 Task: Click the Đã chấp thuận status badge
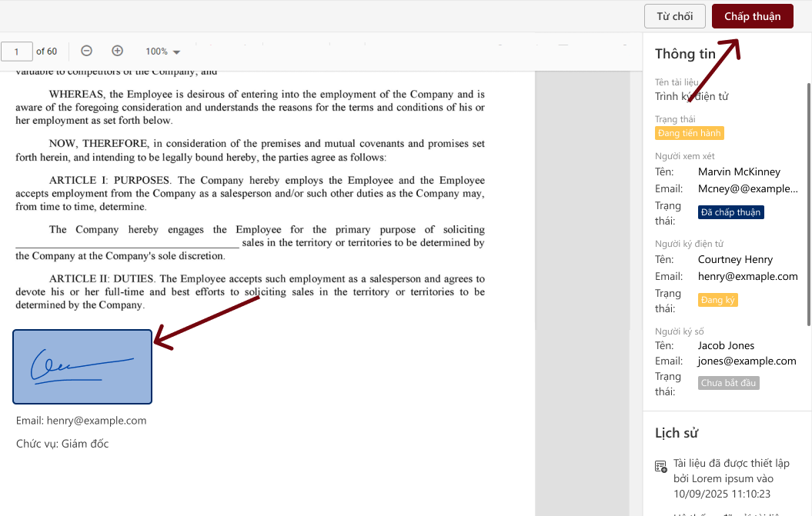pyautogui.click(x=730, y=212)
